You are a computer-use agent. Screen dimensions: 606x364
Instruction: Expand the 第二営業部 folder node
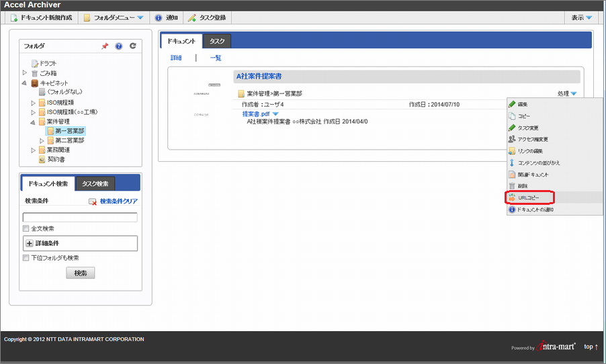click(42, 141)
